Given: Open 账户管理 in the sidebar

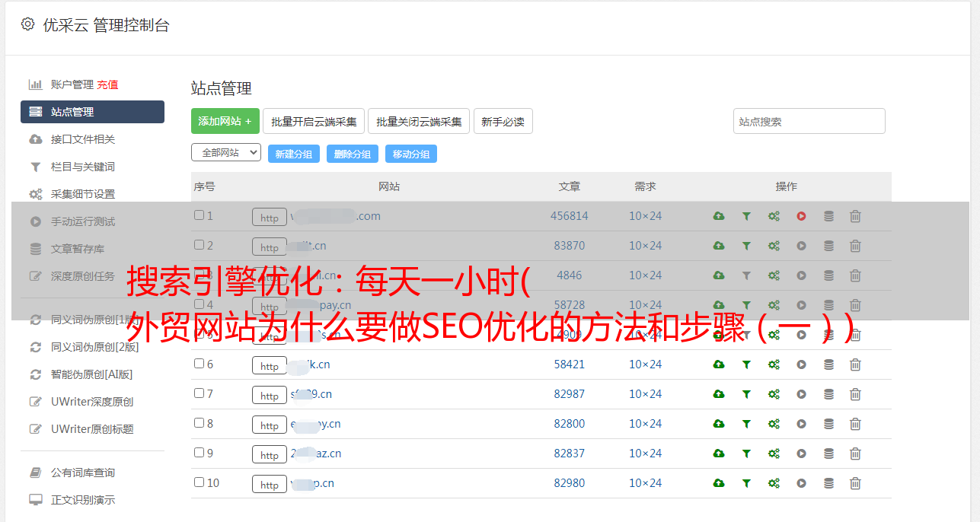Looking at the screenshot, I should point(72,84).
